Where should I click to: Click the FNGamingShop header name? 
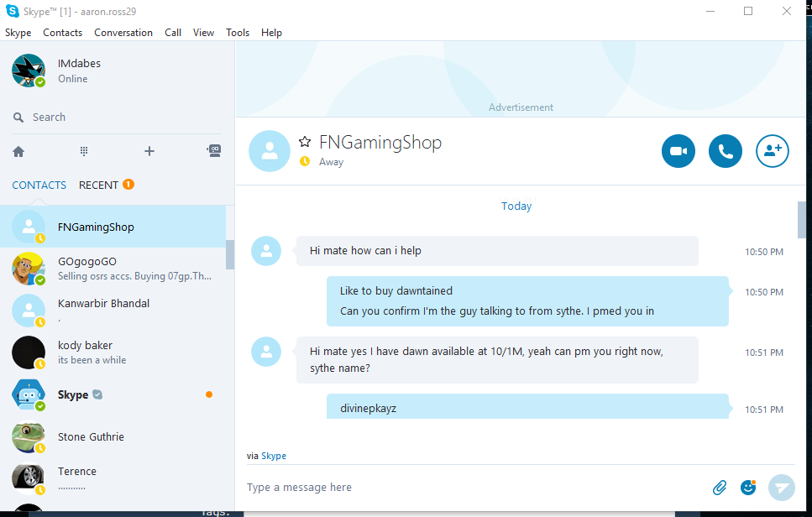pos(380,143)
